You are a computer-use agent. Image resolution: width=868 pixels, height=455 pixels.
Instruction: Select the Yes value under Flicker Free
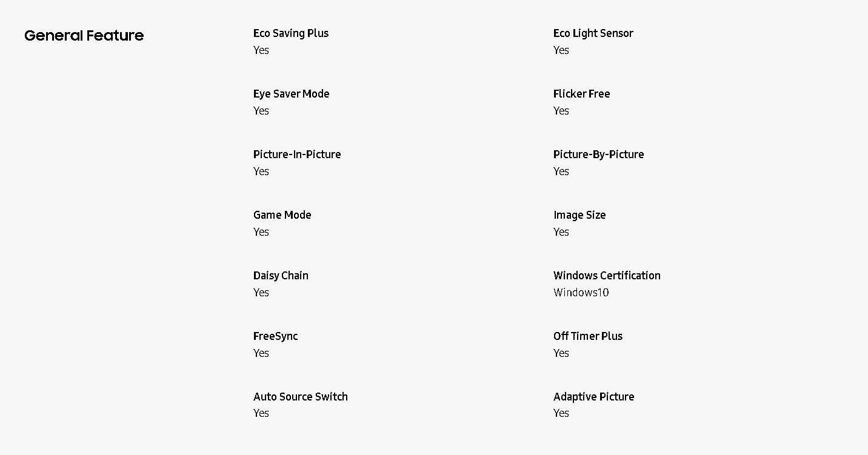coord(561,111)
